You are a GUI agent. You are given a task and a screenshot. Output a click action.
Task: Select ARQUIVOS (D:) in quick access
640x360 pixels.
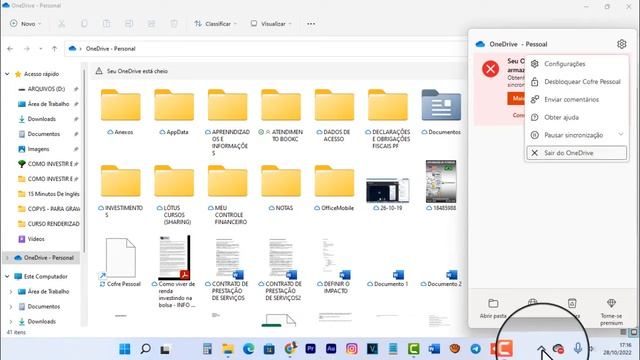click(x=46, y=89)
